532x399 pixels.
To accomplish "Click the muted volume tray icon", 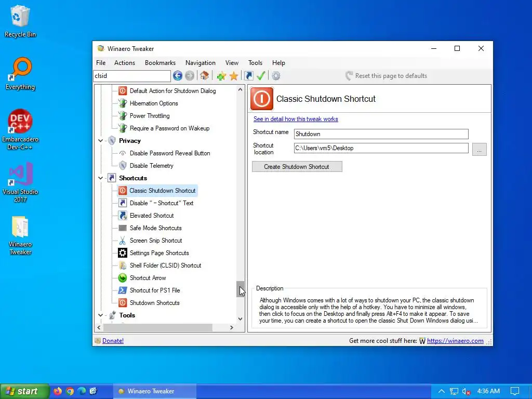I will coord(466,391).
